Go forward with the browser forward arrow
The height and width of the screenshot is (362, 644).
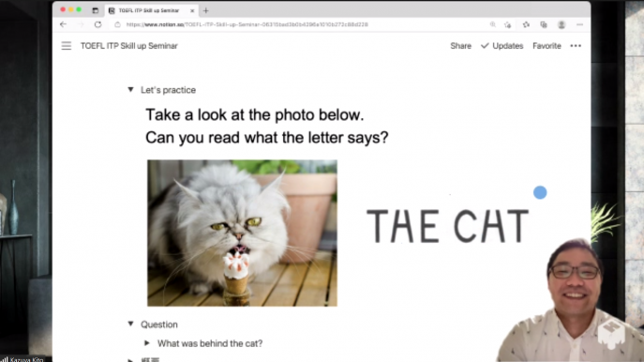[81, 24]
